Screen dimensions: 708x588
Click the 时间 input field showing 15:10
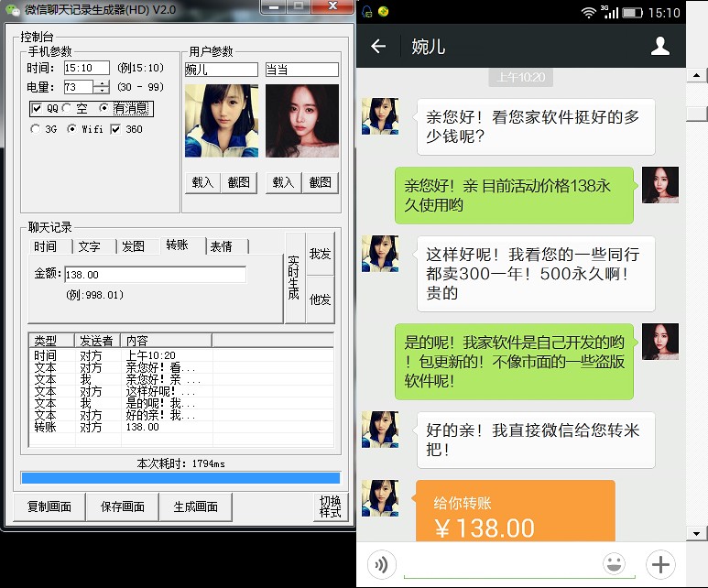point(87,68)
